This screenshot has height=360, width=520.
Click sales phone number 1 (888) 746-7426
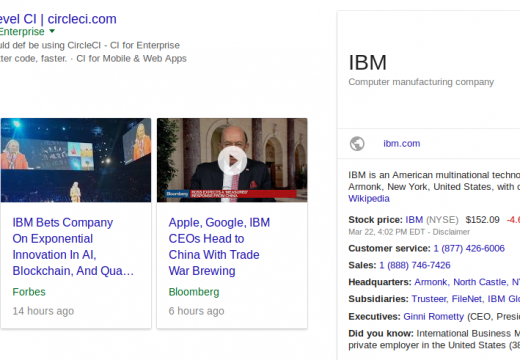point(415,265)
